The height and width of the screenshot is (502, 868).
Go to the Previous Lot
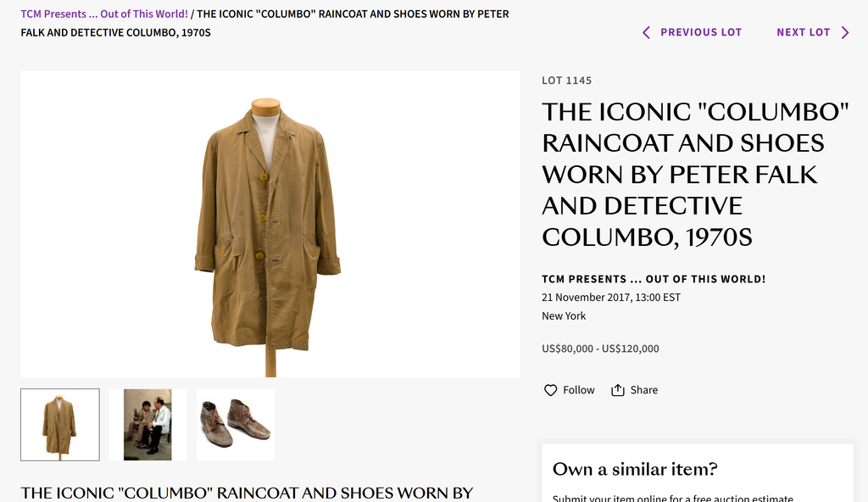coord(692,33)
